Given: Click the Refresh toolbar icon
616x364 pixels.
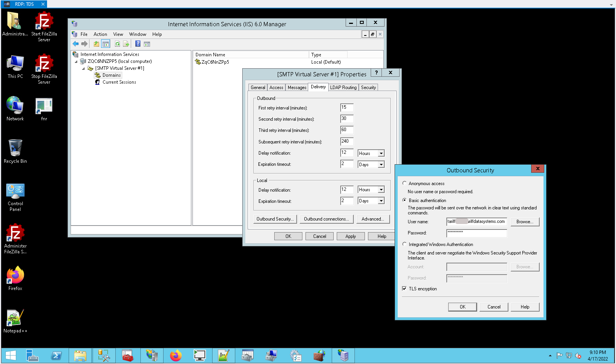Looking at the screenshot, I should (117, 44).
